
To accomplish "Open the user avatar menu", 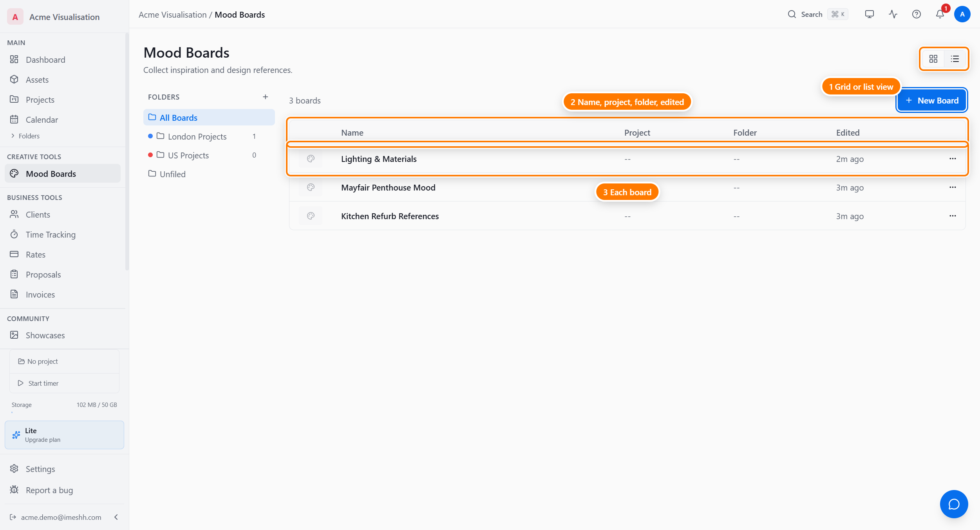I will [962, 15].
